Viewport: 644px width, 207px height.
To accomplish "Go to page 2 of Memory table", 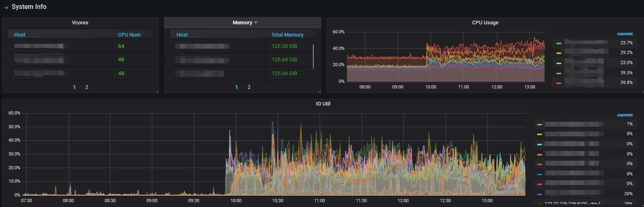I will click(249, 87).
